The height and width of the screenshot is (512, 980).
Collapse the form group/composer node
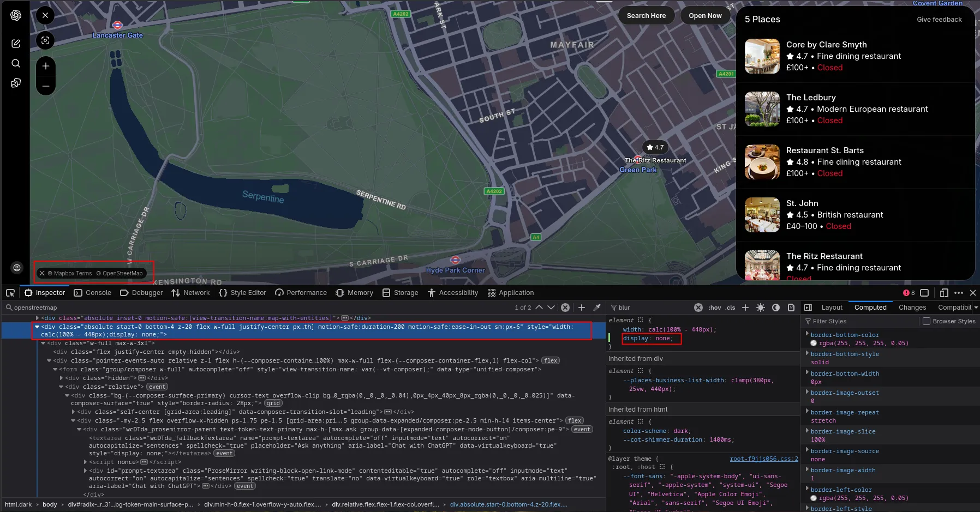tap(55, 369)
